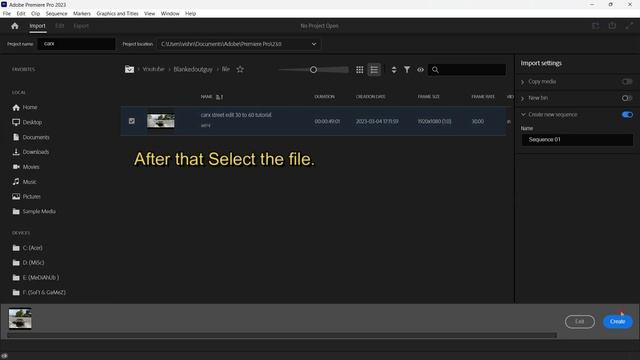Click the file folder in breadcrumb

[x=226, y=69]
